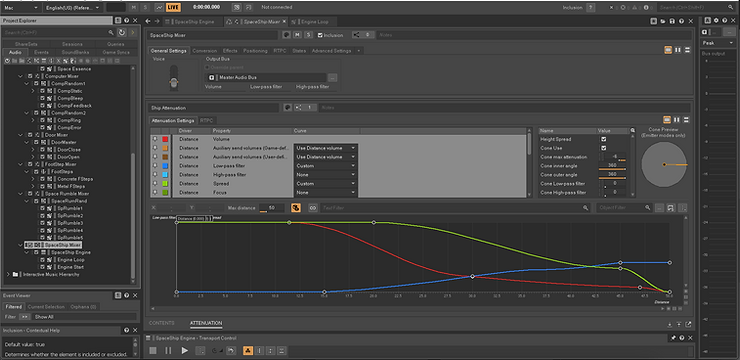Open the Spread curve Custom dropdown

pos(325,184)
